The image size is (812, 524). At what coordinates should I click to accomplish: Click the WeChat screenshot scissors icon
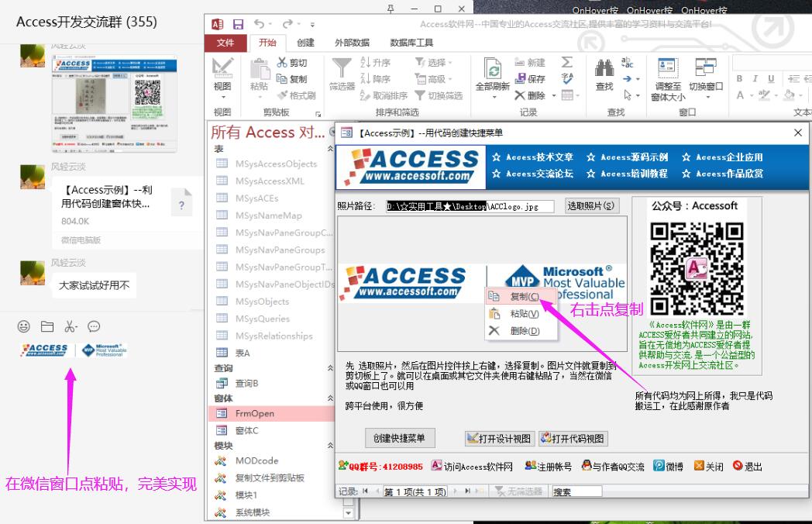[x=70, y=326]
